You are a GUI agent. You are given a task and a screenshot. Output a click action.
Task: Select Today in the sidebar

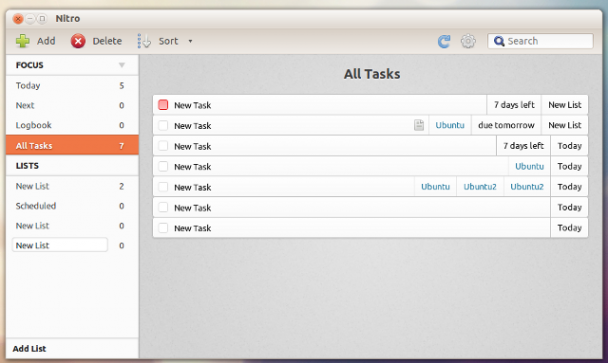(72, 85)
